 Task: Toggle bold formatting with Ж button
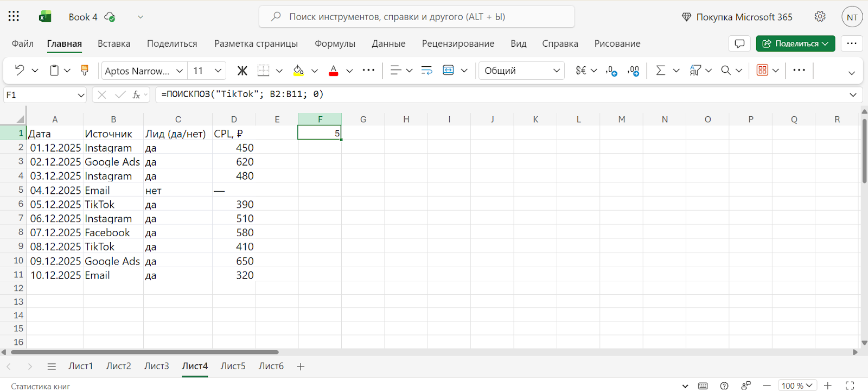(x=242, y=71)
